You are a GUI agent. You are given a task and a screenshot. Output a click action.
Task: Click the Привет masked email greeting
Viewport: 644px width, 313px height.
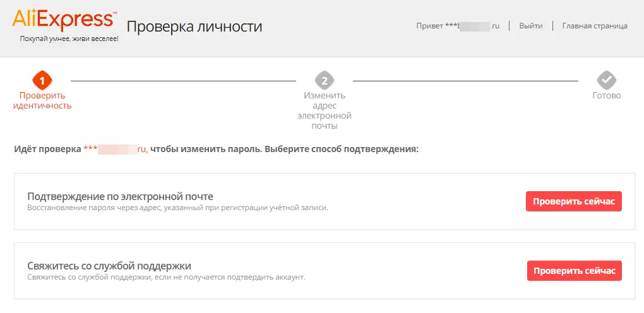pos(458,26)
